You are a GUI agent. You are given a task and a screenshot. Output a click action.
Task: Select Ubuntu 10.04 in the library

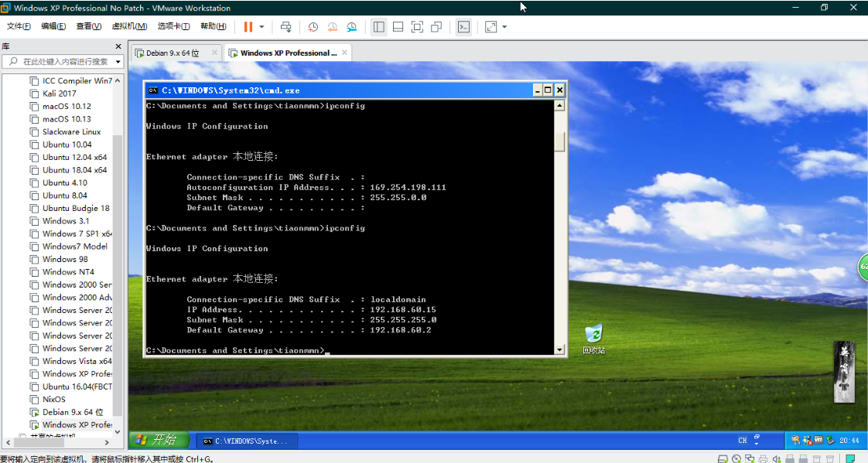coord(67,145)
